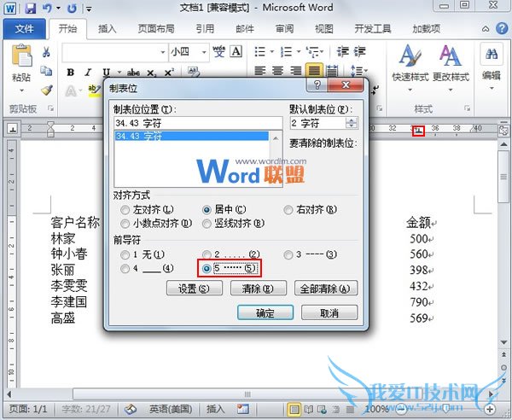Confirm the dialog with 确定

[x=265, y=313]
